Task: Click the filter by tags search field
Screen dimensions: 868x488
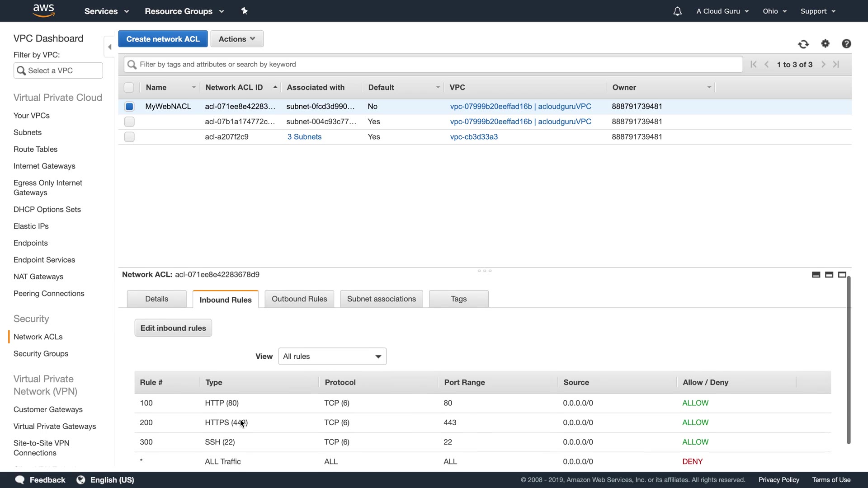Action: 433,65
